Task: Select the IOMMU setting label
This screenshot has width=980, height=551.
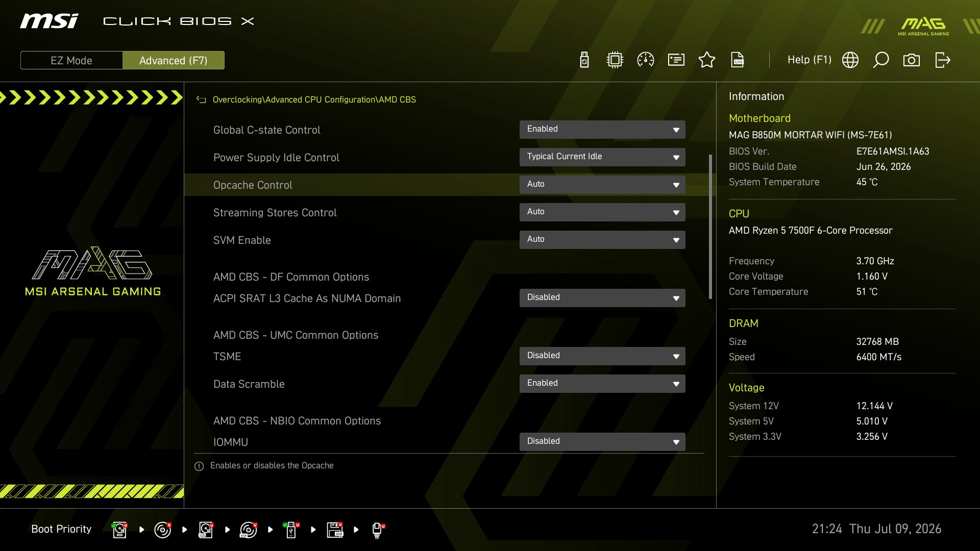Action: (231, 442)
